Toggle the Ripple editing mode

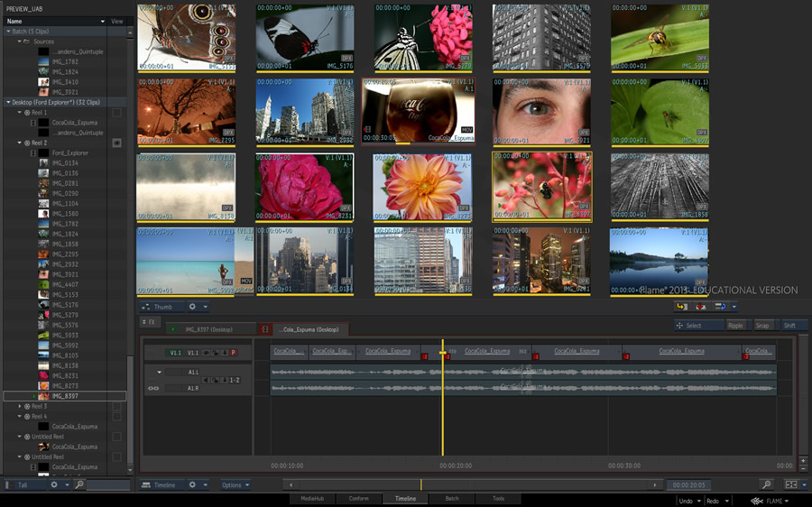click(736, 326)
